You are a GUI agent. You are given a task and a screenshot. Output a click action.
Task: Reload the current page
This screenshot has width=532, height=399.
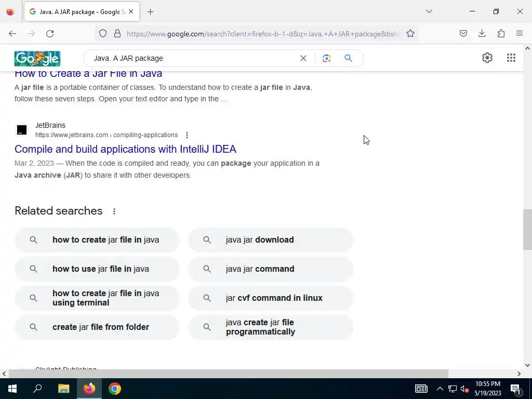[50, 34]
